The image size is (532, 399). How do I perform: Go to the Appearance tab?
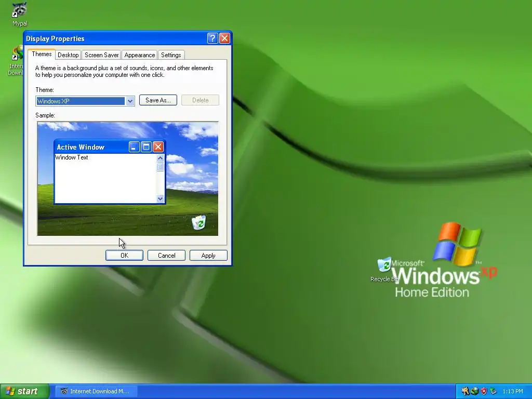click(139, 55)
